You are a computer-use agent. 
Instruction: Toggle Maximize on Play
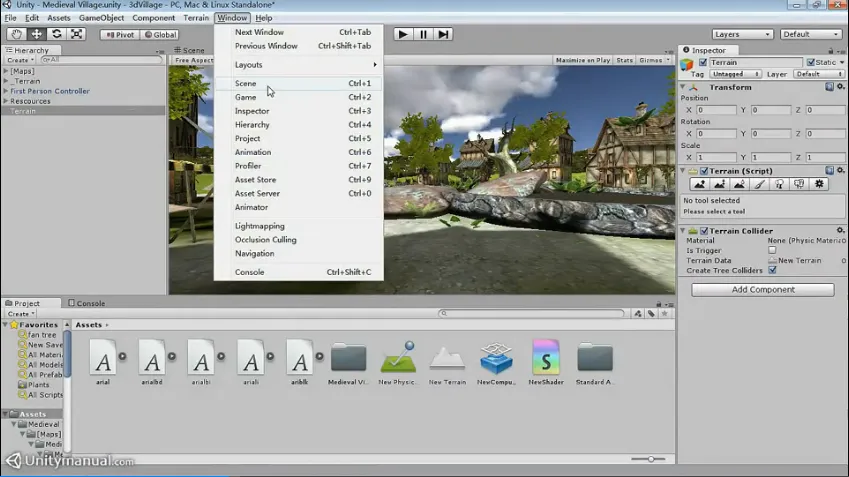tap(583, 60)
